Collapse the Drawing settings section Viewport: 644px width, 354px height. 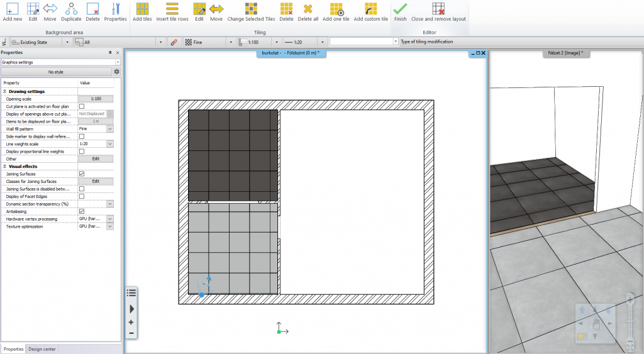[x=5, y=91]
